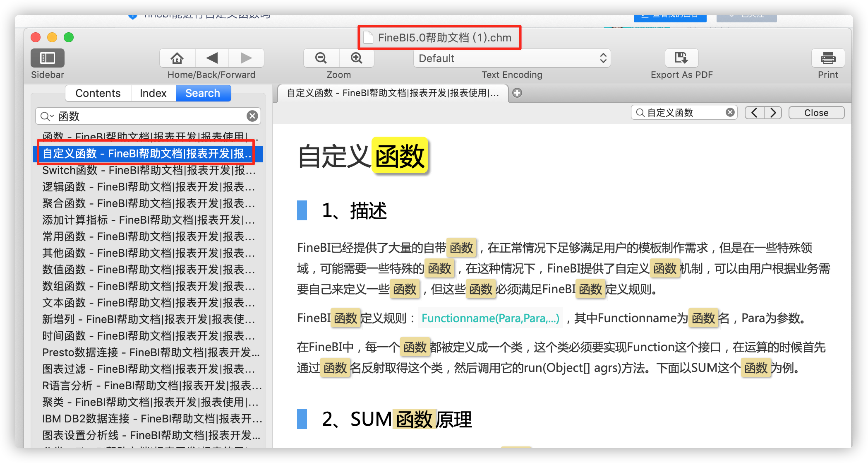
Task: Select the Search tab
Action: [203, 93]
